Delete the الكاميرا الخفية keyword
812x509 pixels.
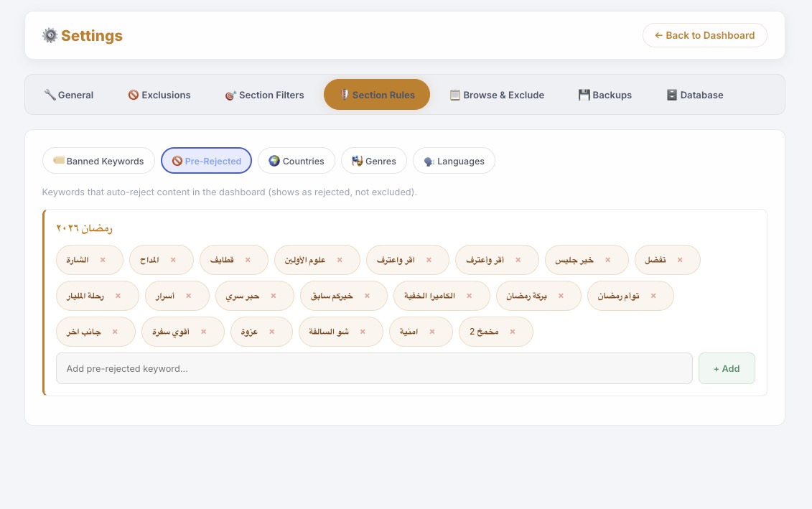point(469,296)
